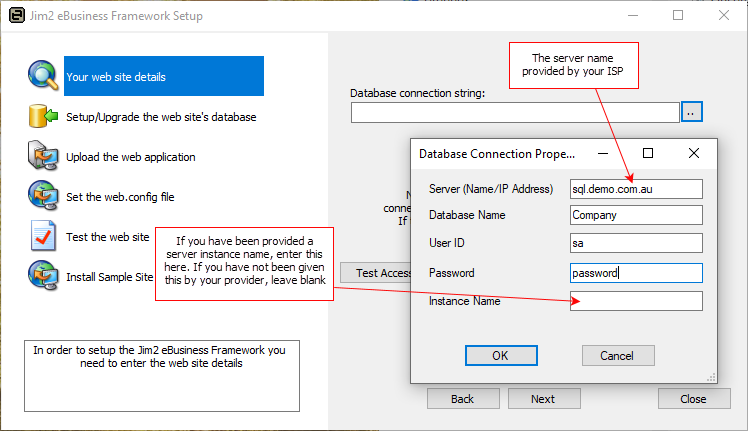Image resolution: width=748 pixels, height=431 pixels.
Task: Click the Jim2 app icon in title bar
Action: [14, 16]
